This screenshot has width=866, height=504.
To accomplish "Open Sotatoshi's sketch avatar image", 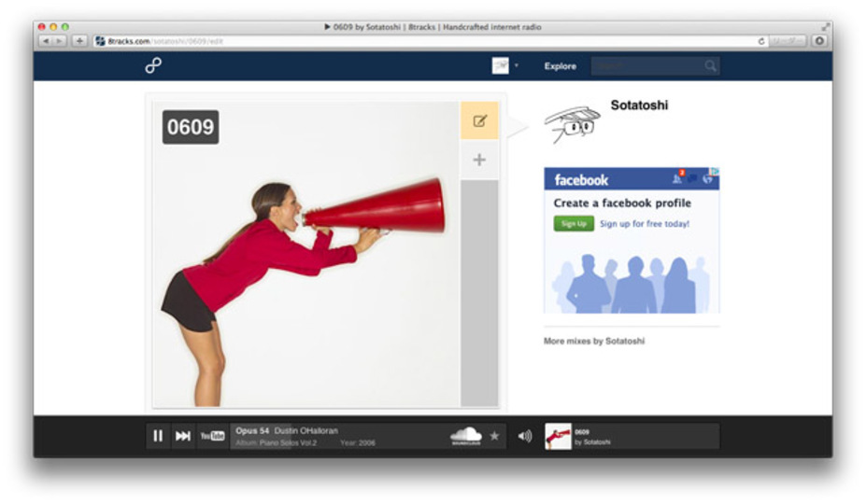I will click(x=572, y=125).
